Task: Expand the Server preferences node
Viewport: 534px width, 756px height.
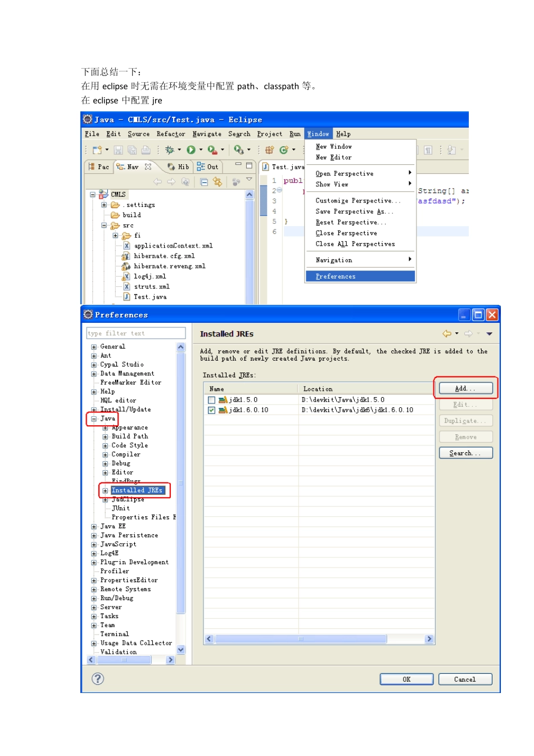Action: point(94,607)
